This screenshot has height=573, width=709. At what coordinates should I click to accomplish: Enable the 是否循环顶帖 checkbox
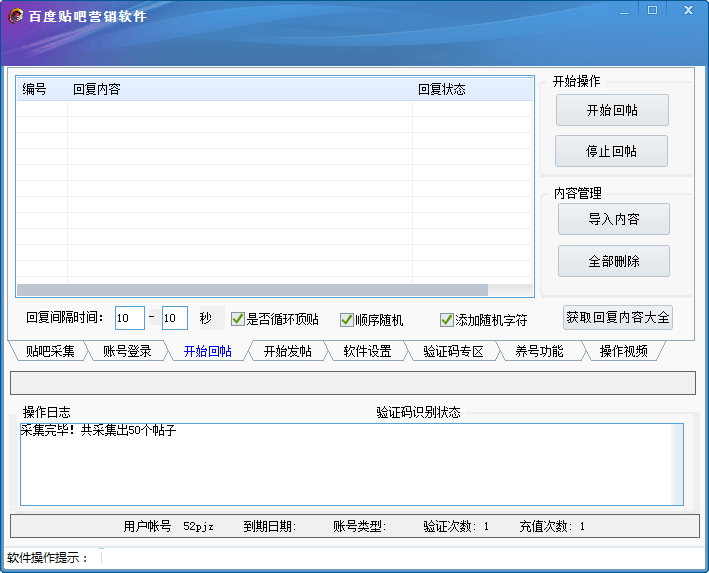coord(238,319)
